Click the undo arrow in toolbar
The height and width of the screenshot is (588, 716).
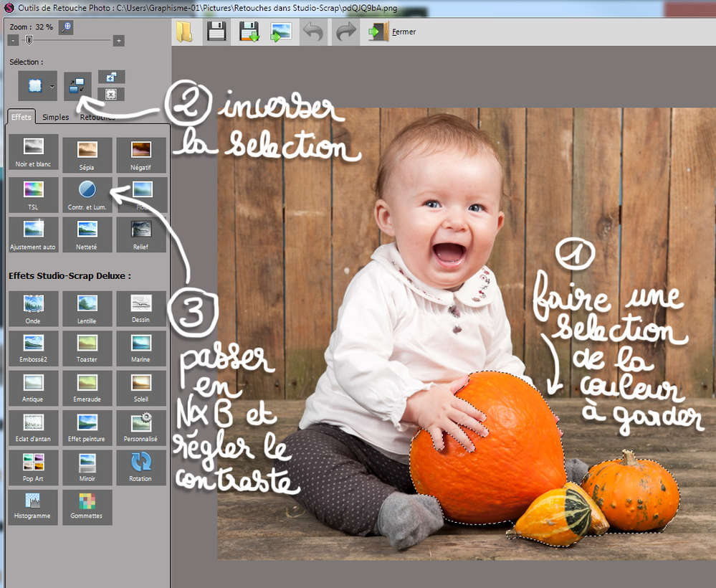(x=313, y=32)
